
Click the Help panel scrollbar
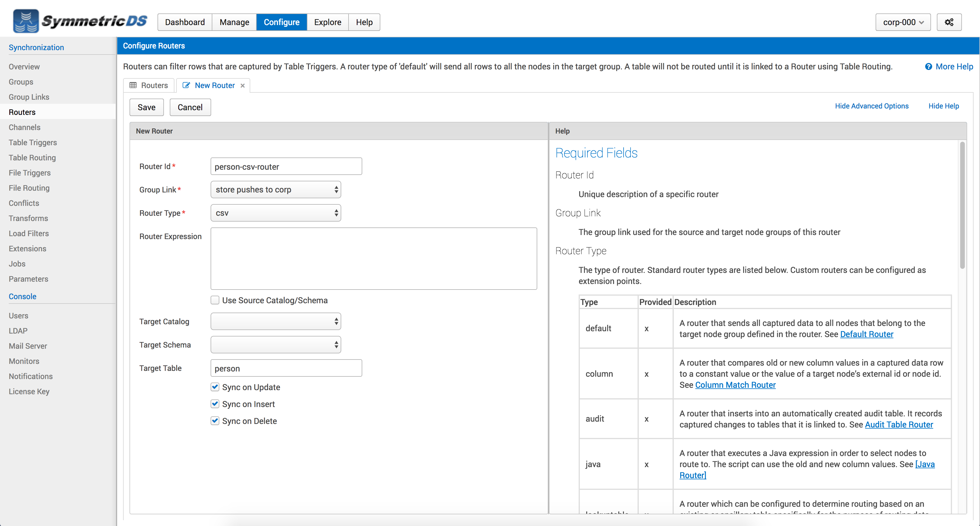pyautogui.click(x=962, y=205)
